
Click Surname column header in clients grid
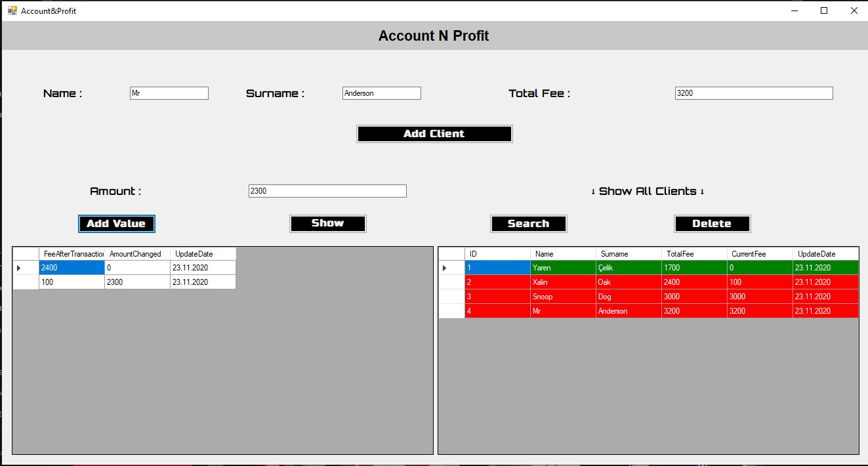pyautogui.click(x=629, y=254)
